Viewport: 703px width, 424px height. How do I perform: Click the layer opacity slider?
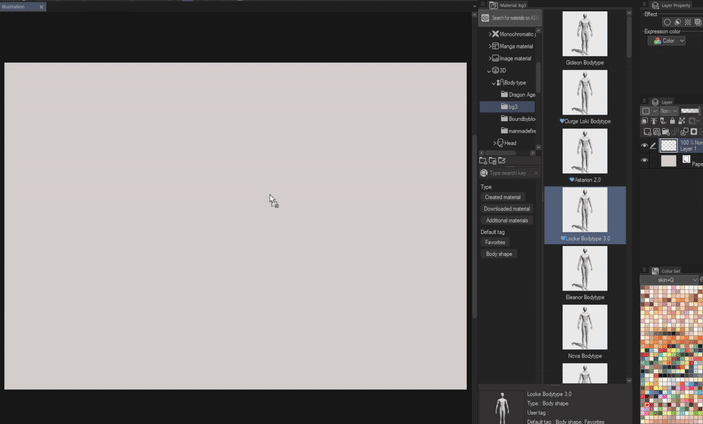click(x=690, y=111)
